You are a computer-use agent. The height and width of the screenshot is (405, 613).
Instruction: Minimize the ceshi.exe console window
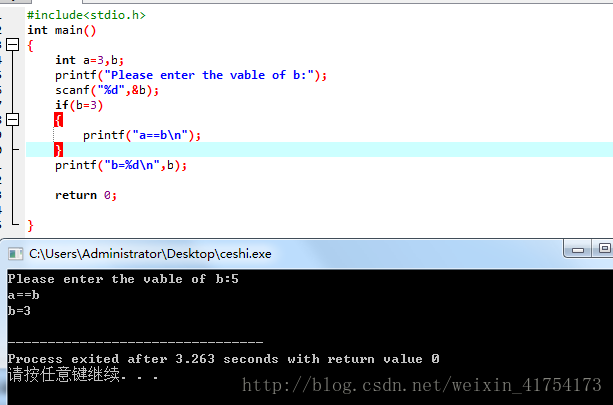578,250
